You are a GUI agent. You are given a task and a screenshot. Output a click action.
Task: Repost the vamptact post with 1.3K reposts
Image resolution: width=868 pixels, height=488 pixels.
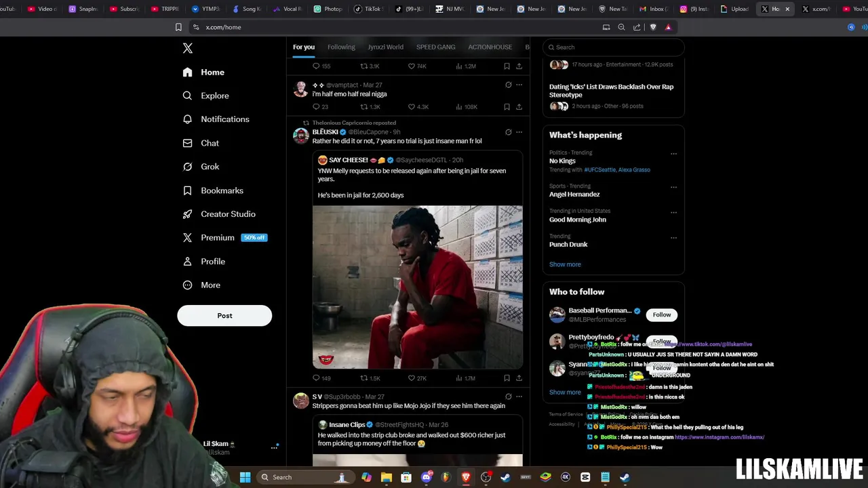(370, 107)
